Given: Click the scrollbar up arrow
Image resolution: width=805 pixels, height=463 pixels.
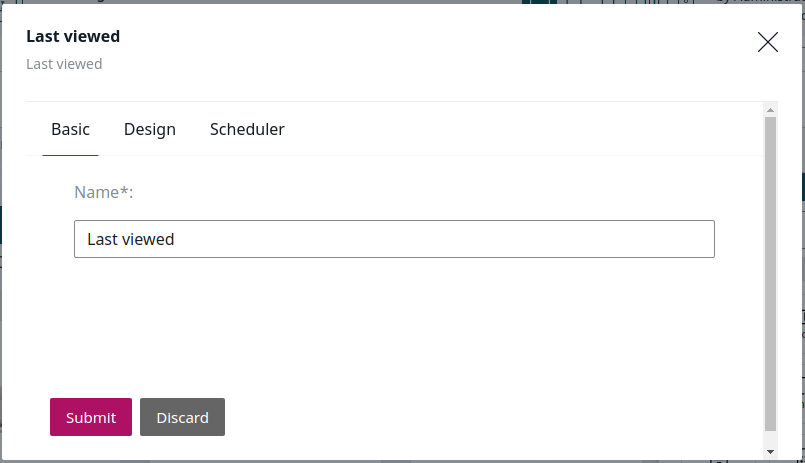Looking at the screenshot, I should [x=770, y=110].
